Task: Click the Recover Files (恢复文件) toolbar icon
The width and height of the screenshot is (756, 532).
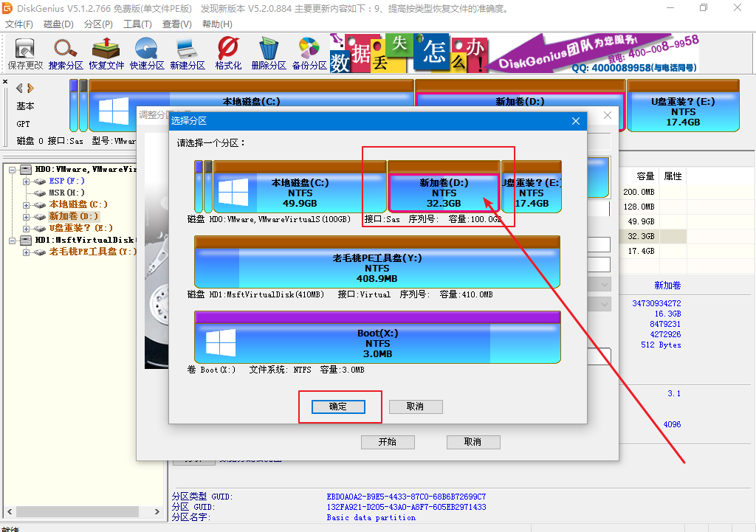Action: coord(106,53)
